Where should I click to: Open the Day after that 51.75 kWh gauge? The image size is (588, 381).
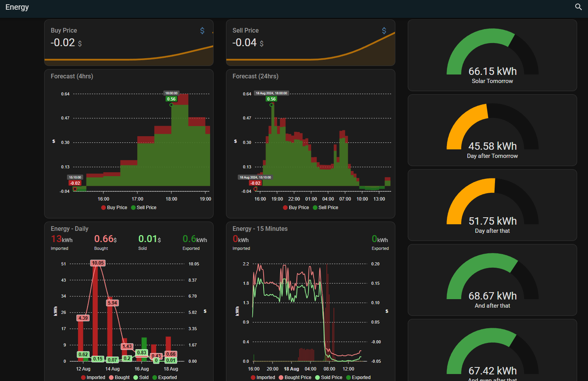(x=492, y=205)
